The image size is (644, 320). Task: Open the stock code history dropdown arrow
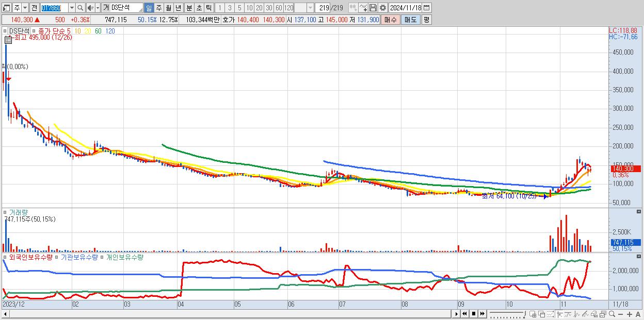(x=72, y=8)
